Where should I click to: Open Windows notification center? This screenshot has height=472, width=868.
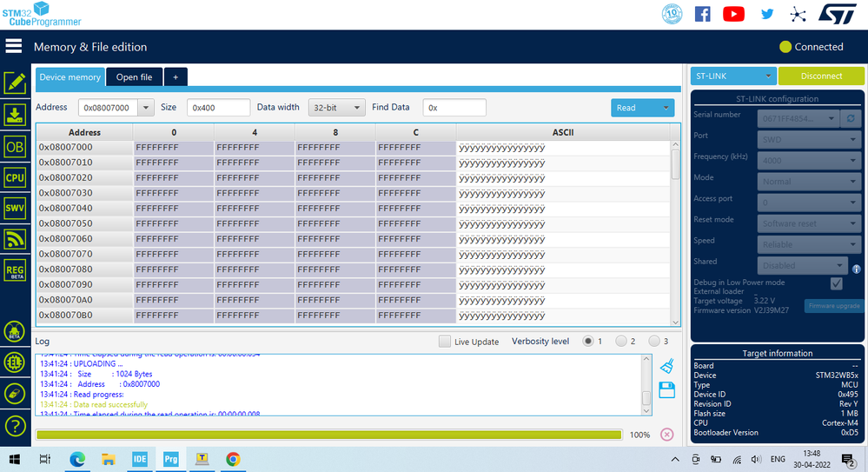pos(848,459)
